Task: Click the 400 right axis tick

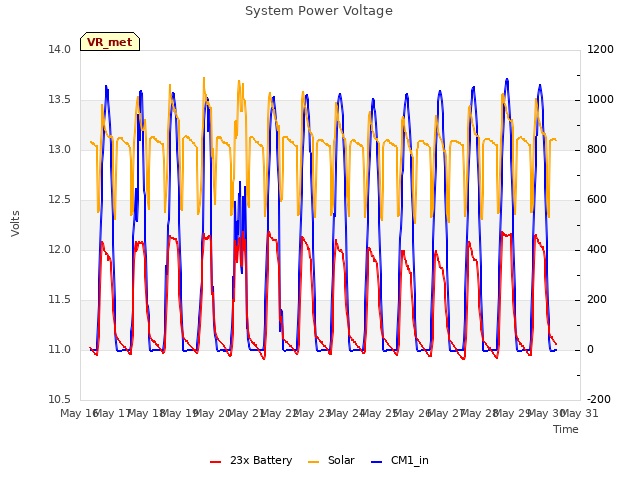Action: [x=597, y=249]
